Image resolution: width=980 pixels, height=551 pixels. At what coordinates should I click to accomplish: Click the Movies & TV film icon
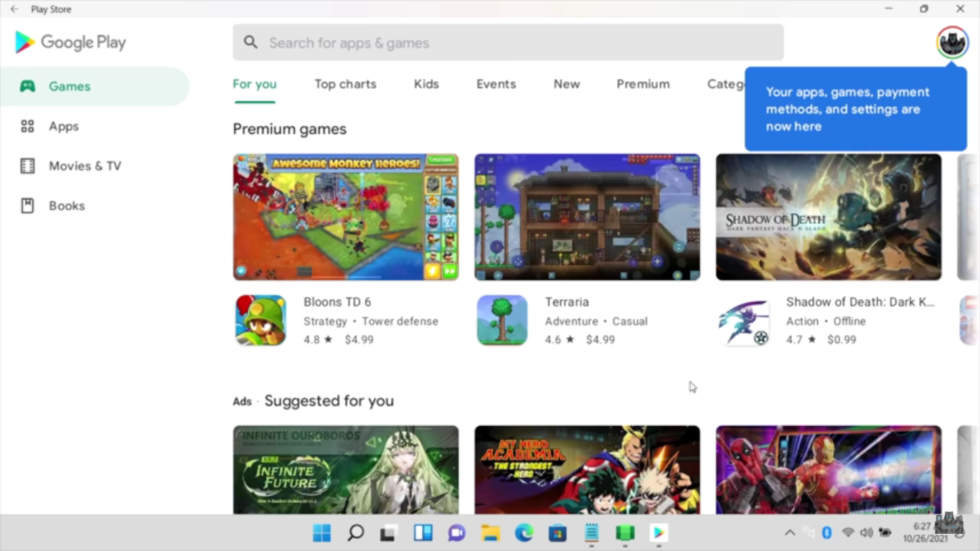click(27, 166)
